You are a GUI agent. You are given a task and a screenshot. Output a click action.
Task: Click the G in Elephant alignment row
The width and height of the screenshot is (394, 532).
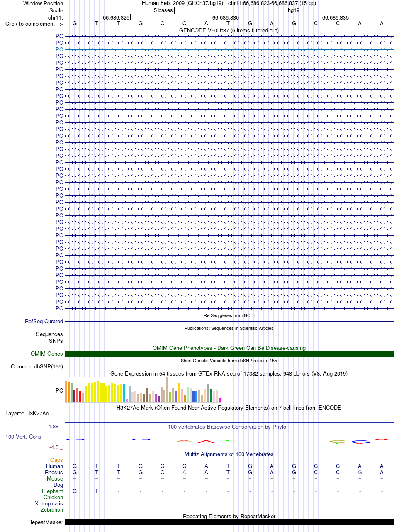pos(75,491)
